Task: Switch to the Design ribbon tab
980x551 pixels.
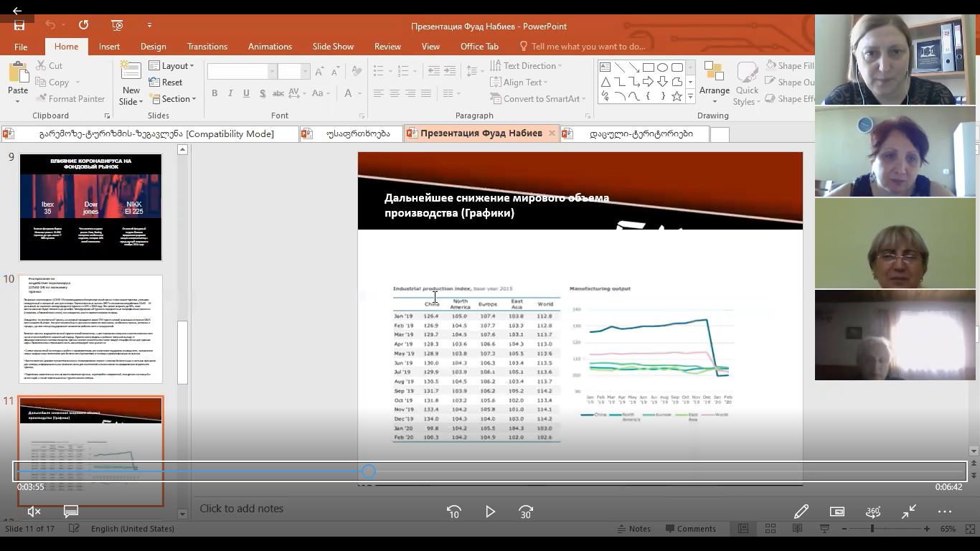Action: coord(153,47)
